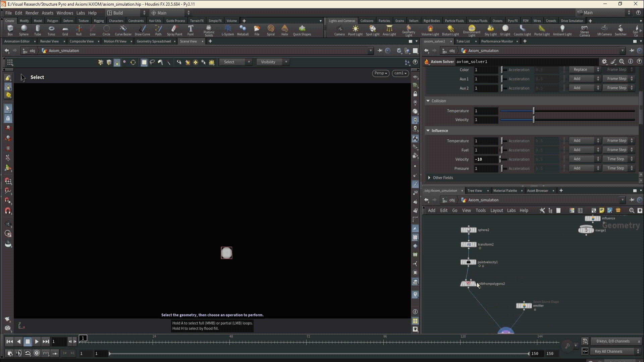
Task: Click the Velocity influence value field
Action: pyautogui.click(x=485, y=159)
